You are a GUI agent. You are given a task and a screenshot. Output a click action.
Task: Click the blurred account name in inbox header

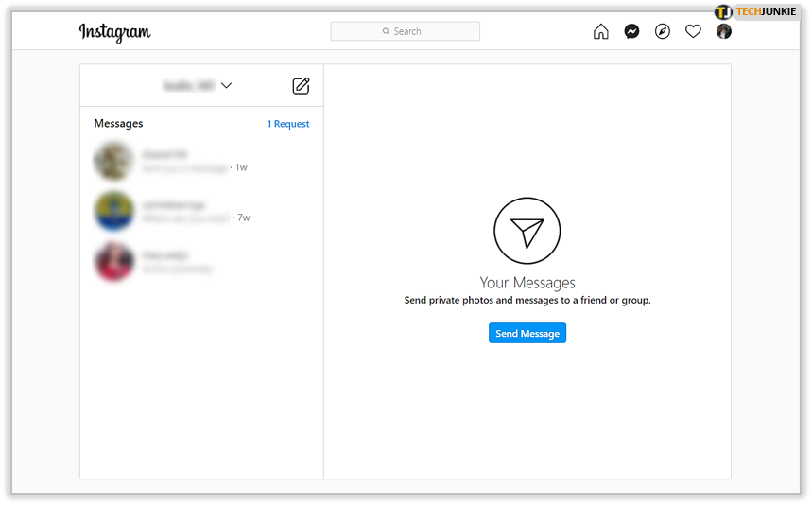188,86
